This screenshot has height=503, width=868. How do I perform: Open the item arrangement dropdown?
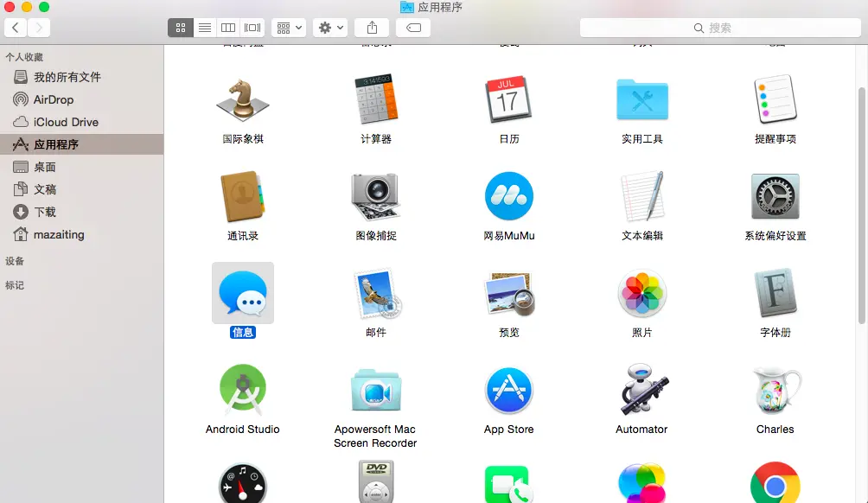289,28
